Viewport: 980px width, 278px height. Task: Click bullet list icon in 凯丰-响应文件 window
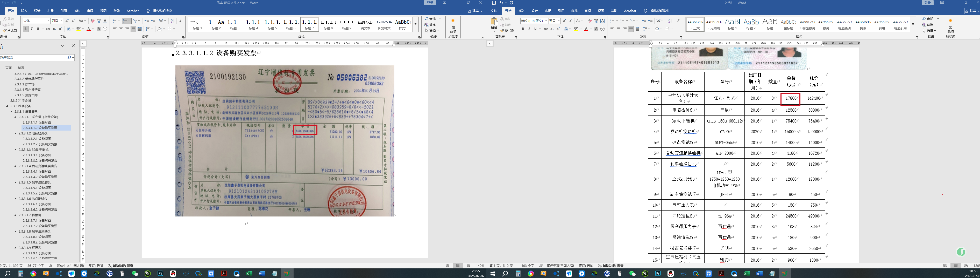115,21
